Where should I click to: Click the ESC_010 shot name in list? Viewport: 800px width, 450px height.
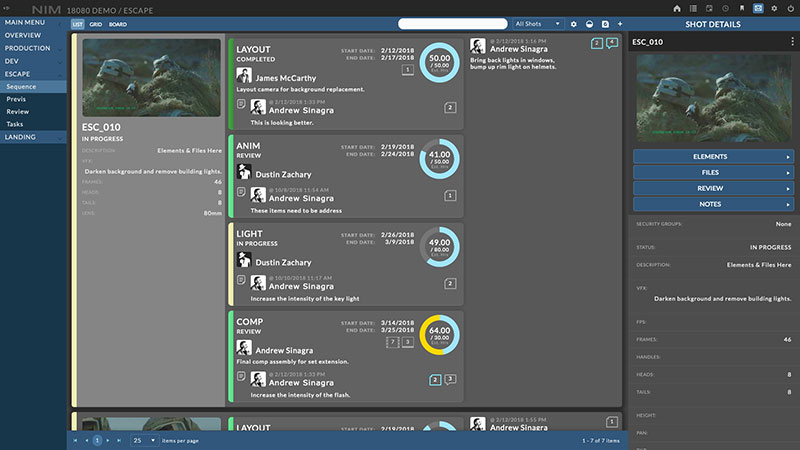coord(101,127)
